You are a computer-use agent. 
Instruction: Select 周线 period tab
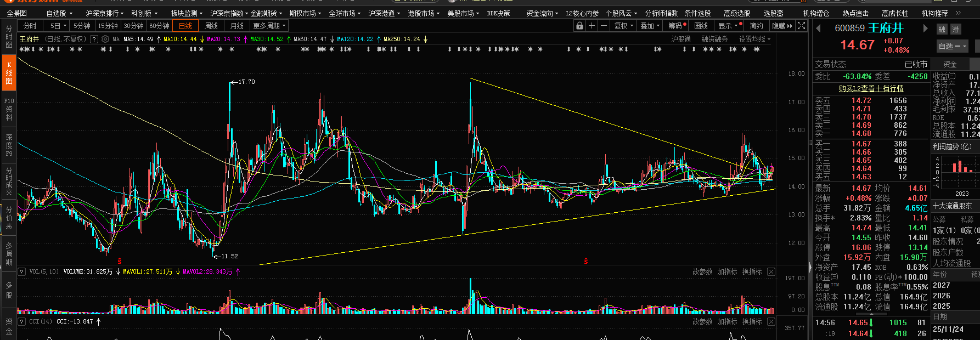[211, 26]
